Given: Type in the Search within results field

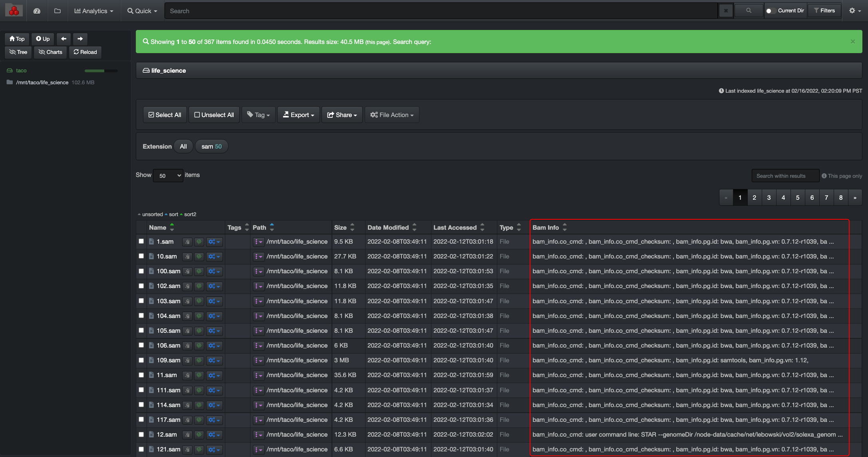Looking at the screenshot, I should 785,175.
